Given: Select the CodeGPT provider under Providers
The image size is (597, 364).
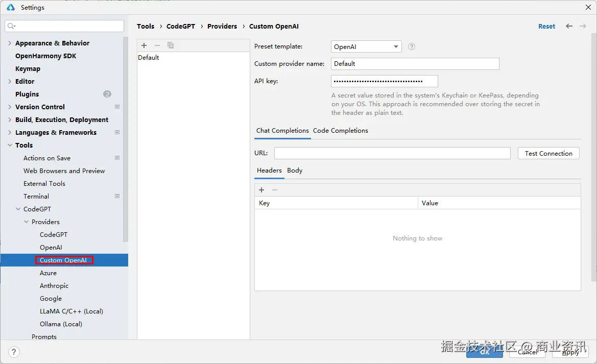Looking at the screenshot, I should coord(54,234).
